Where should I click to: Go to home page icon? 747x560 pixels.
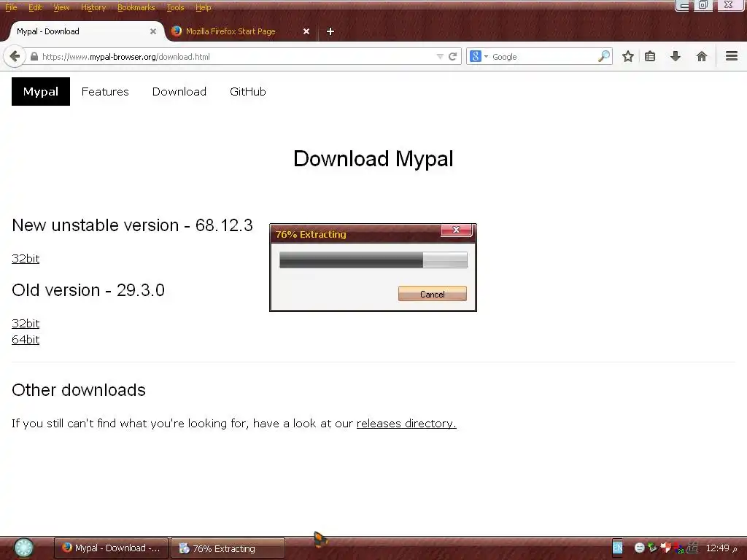point(701,57)
